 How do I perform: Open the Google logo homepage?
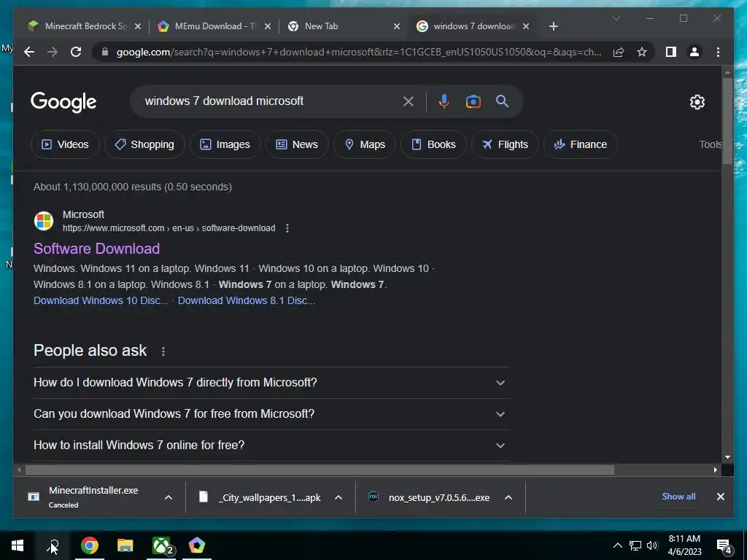click(63, 102)
